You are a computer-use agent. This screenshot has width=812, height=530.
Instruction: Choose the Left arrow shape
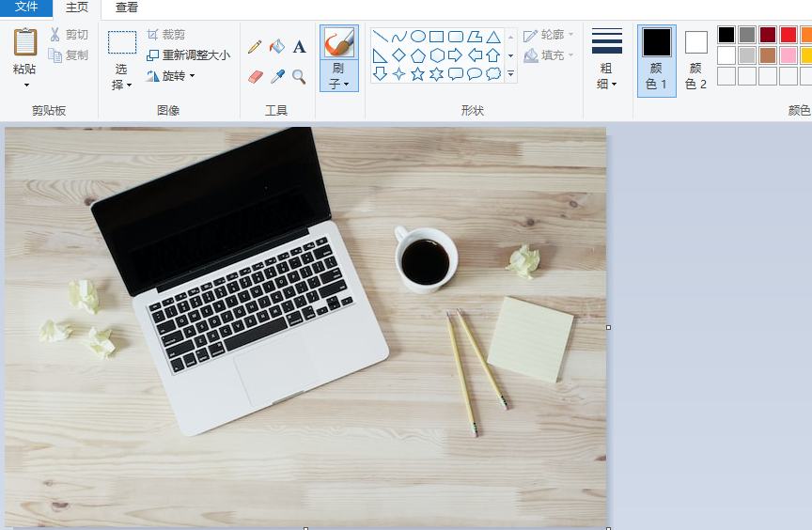(475, 55)
